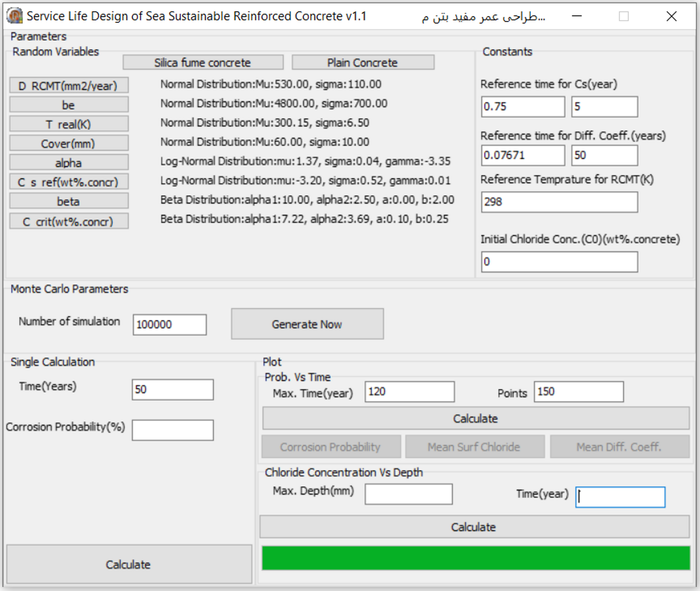Click the Cover(mm) variable button
700x591 pixels.
pyautogui.click(x=69, y=143)
